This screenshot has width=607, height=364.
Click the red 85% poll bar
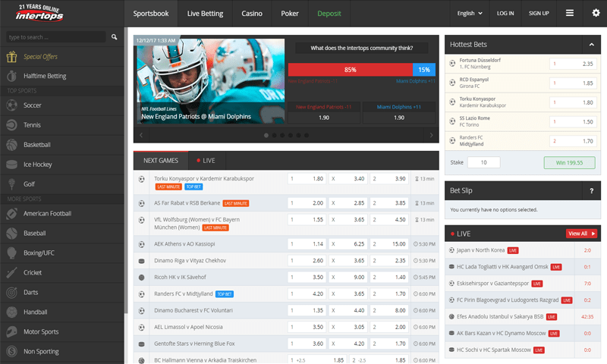[x=350, y=69]
